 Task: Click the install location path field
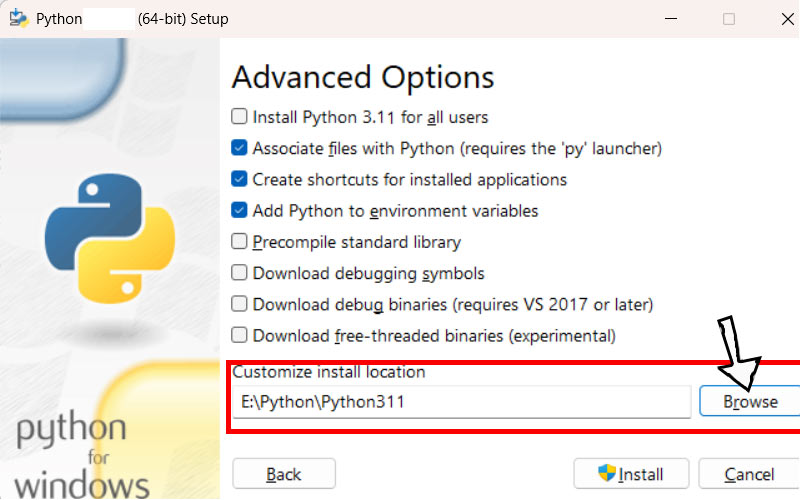(460, 402)
